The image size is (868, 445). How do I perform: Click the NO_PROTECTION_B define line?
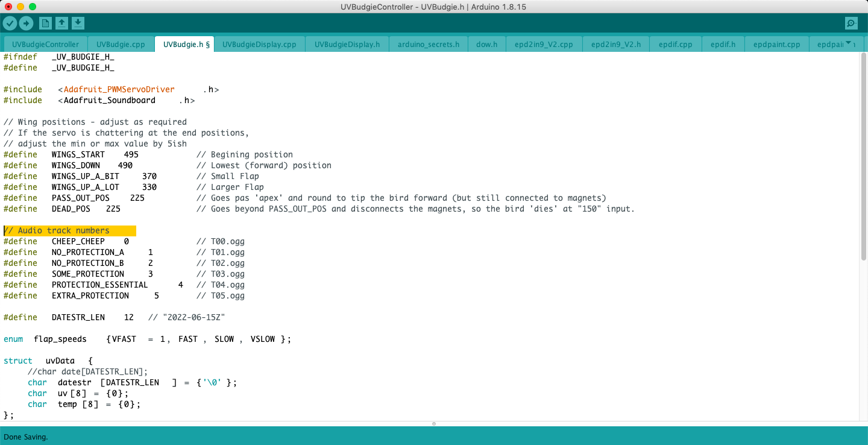point(124,263)
